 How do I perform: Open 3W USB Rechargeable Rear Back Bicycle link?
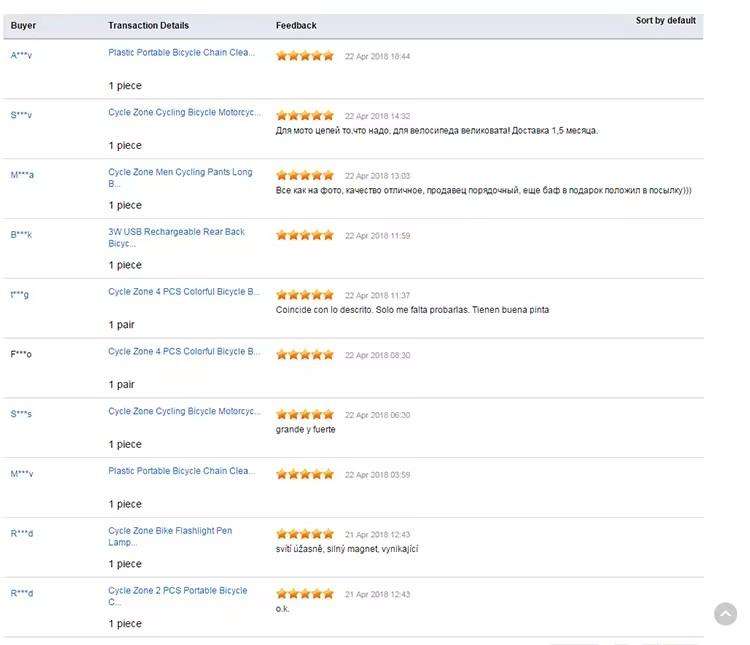[x=176, y=237]
